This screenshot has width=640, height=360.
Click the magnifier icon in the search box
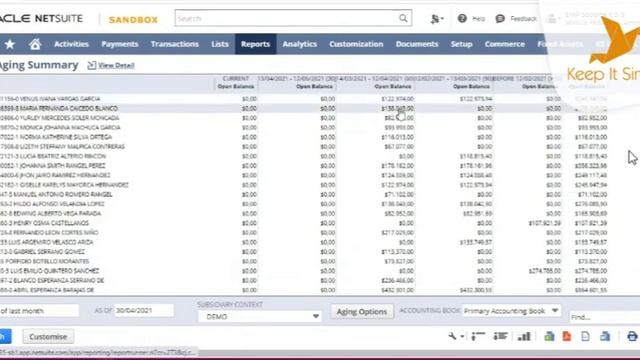(x=403, y=18)
